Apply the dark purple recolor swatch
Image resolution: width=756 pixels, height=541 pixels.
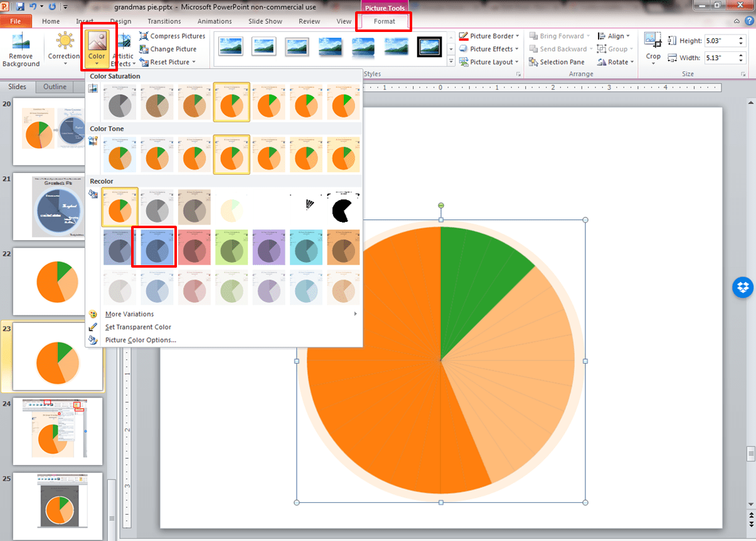[269, 246]
